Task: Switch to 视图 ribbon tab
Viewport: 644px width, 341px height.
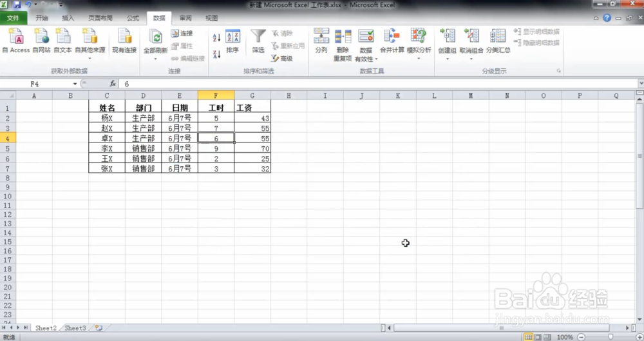Action: (211, 18)
